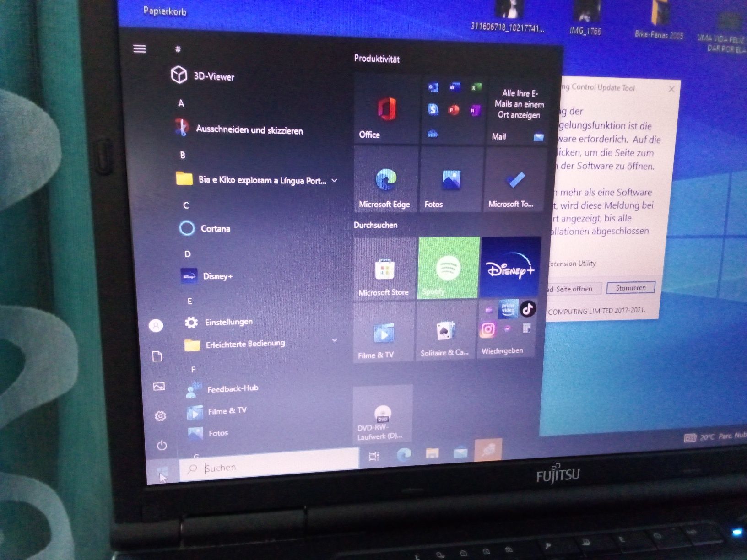Open the Microsoft Store tile

tap(385, 268)
